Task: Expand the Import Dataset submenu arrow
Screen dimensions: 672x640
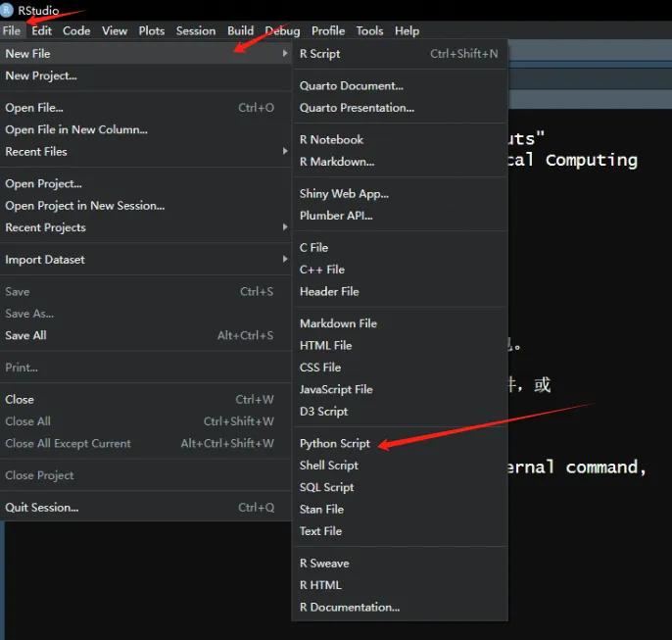Action: (285, 259)
